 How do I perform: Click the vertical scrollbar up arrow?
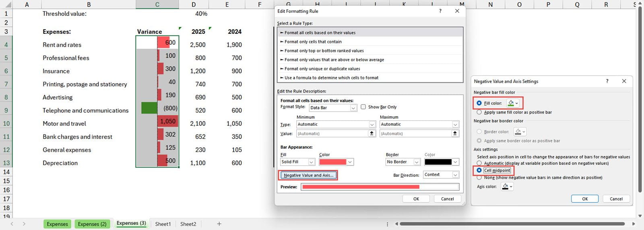coord(640,4)
